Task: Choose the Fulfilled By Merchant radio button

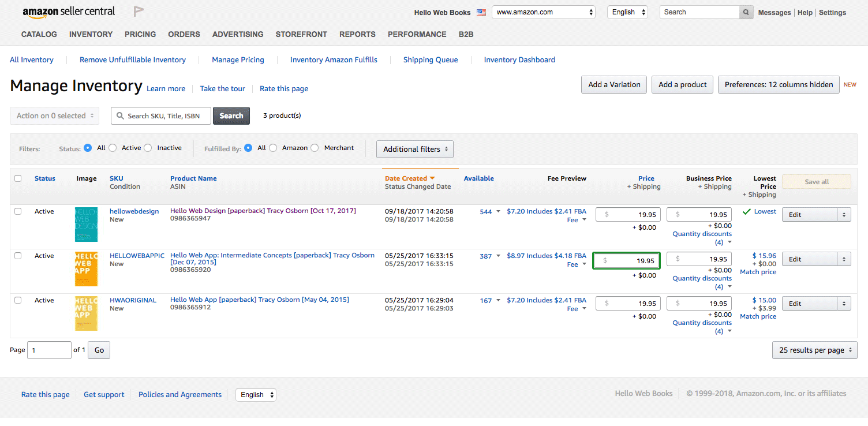Action: pos(315,148)
